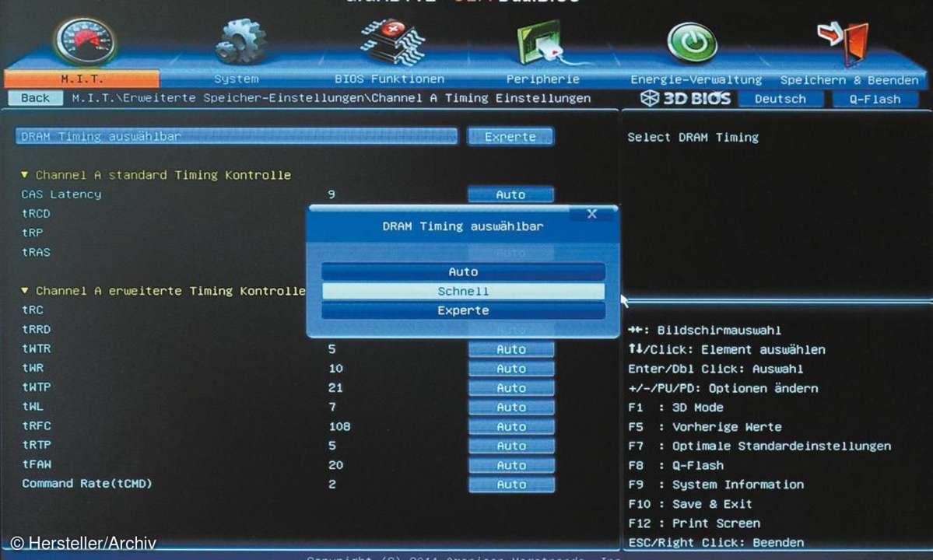The width and height of the screenshot is (933, 560).
Task: Click the Back button
Action: coord(35,98)
